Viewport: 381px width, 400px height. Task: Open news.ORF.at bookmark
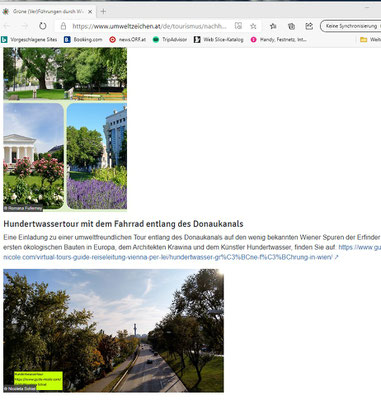128,40
